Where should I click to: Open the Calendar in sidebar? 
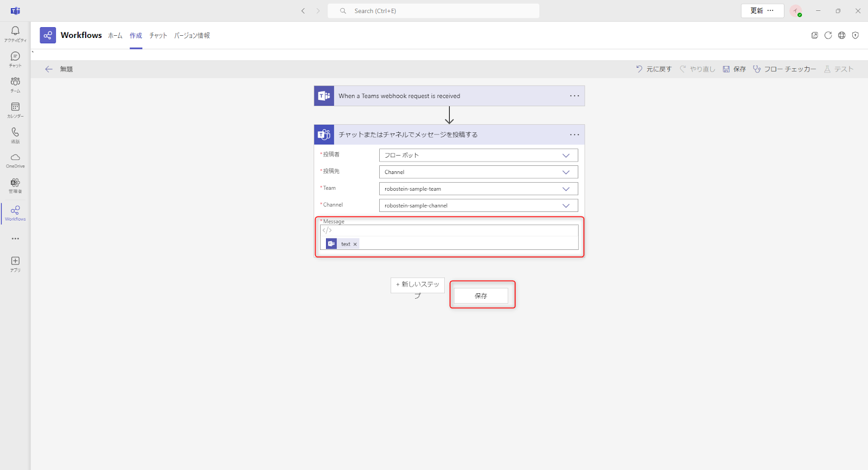point(15,110)
